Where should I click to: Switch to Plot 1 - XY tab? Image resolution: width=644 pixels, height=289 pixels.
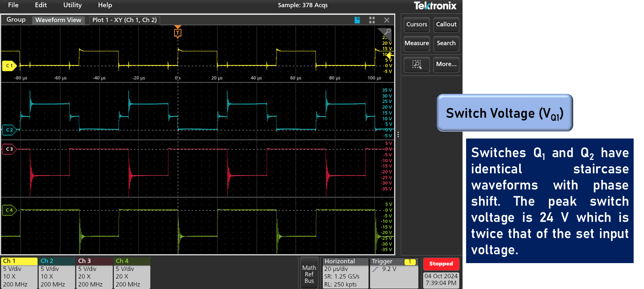tap(125, 20)
